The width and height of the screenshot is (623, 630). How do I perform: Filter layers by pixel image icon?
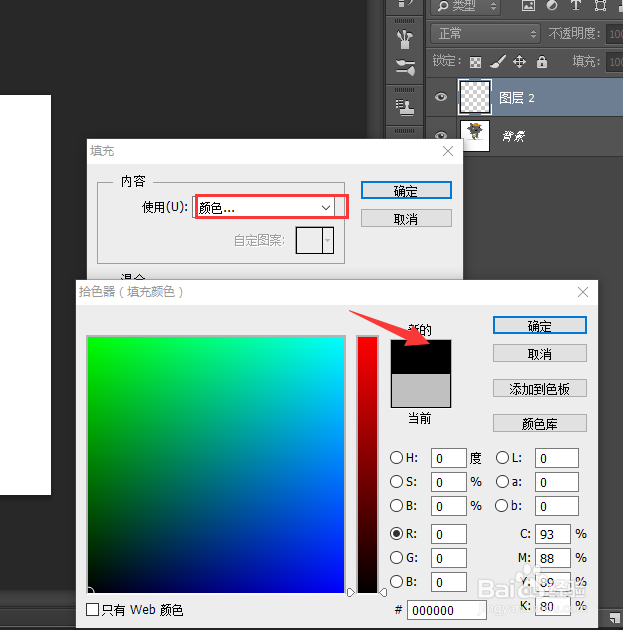[x=528, y=6]
